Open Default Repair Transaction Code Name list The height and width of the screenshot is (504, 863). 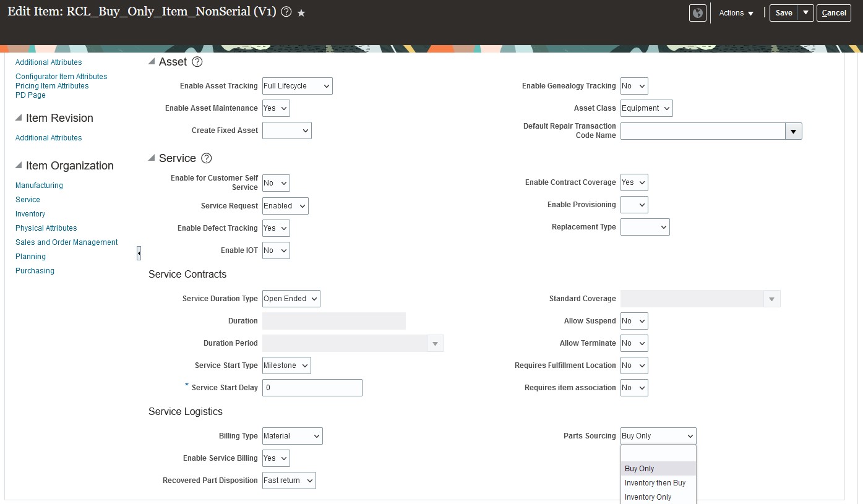tap(794, 131)
